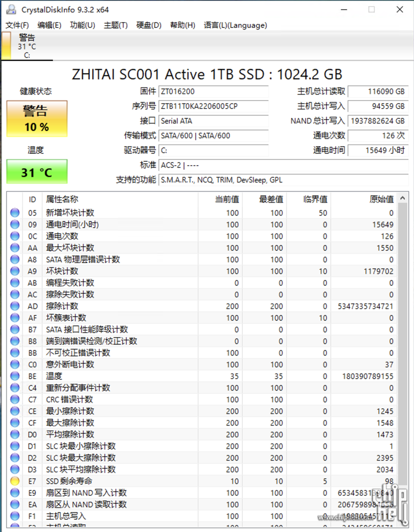The height and width of the screenshot is (532, 414).
Task: Click the 序列号 field ZTB11T0KA2206005CP
Action: [213, 106]
